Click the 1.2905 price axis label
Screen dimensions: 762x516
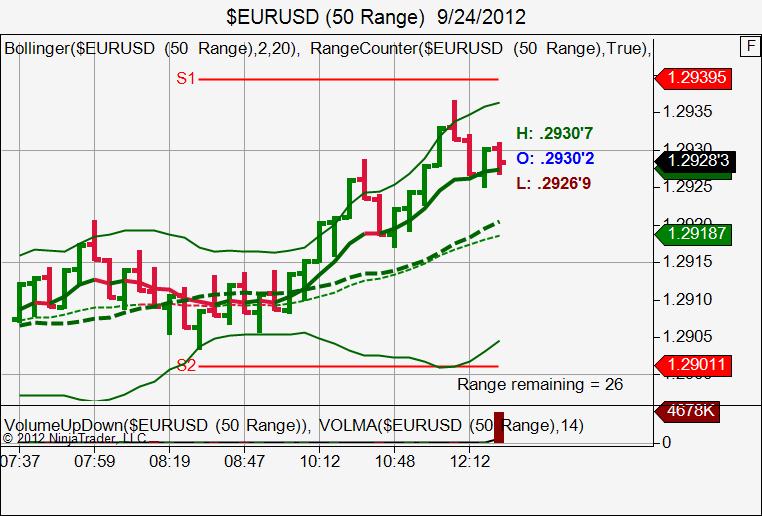point(687,336)
